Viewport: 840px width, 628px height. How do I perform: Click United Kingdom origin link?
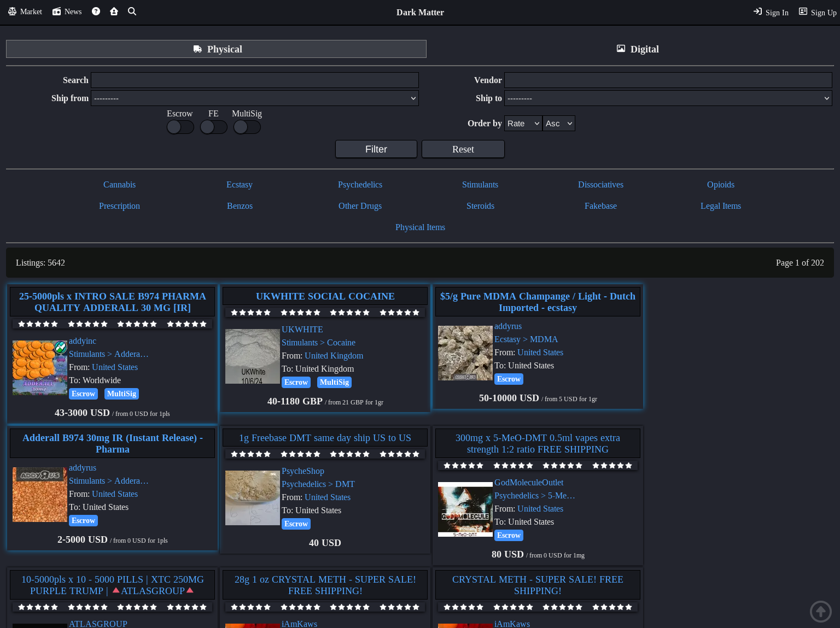pyautogui.click(x=334, y=356)
